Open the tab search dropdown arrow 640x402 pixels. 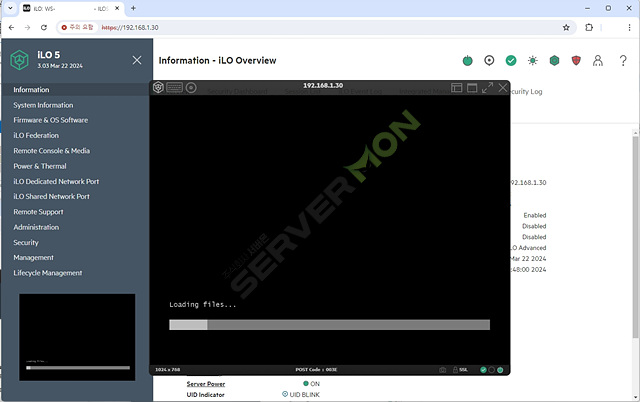click(x=10, y=8)
